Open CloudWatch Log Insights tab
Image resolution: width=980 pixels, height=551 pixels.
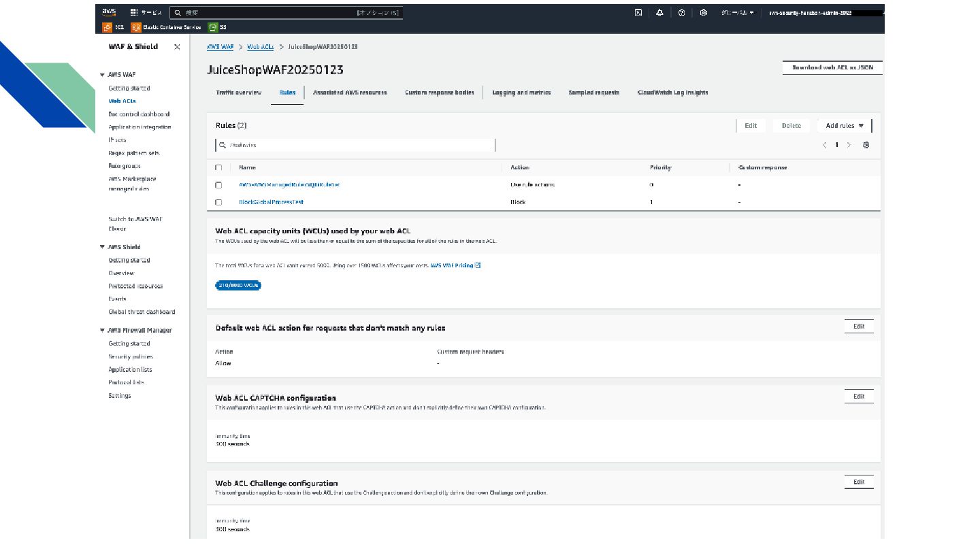pos(672,93)
